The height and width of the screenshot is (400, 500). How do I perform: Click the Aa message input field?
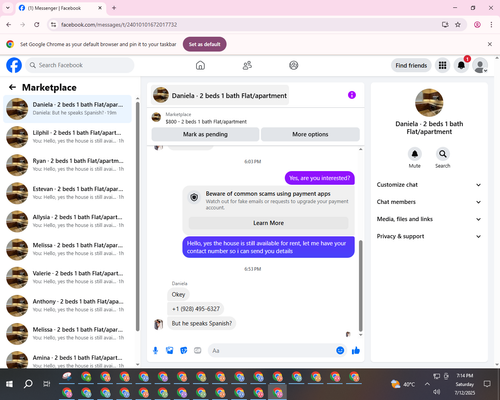[x=272, y=351]
